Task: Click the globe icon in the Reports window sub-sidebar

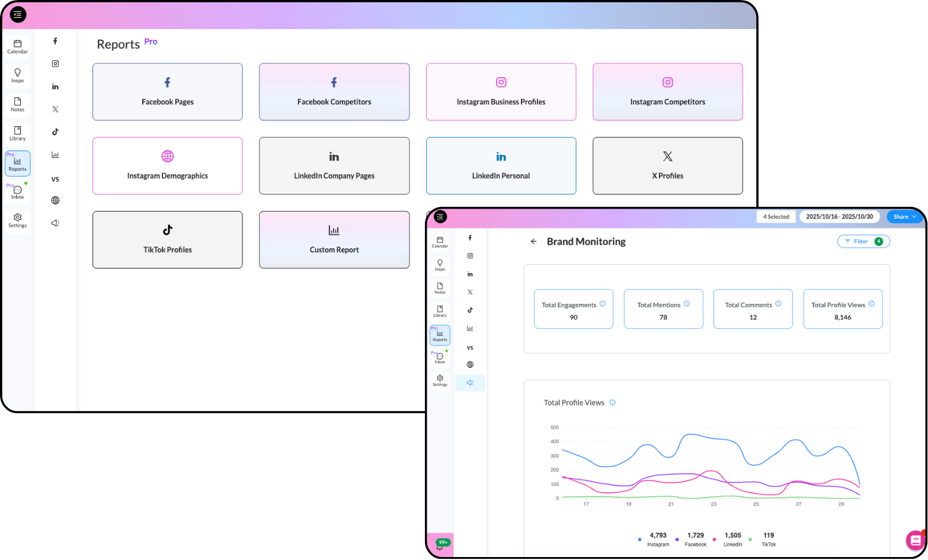Action: pyautogui.click(x=55, y=200)
